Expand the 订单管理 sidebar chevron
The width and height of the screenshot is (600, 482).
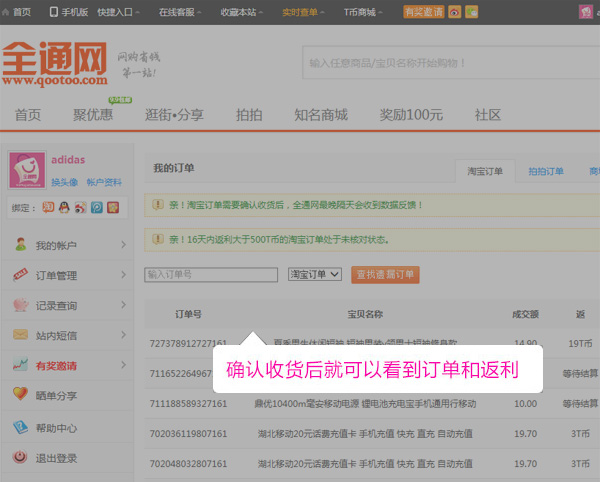(x=123, y=275)
